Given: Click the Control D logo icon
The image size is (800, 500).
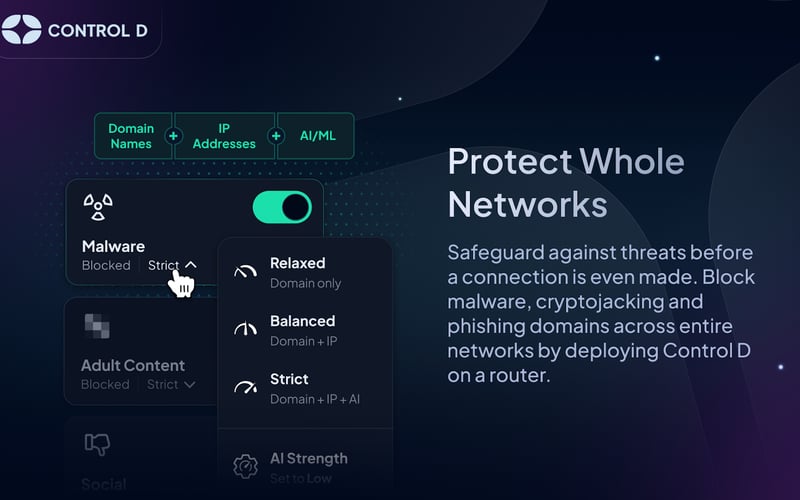Looking at the screenshot, I should click(x=22, y=30).
